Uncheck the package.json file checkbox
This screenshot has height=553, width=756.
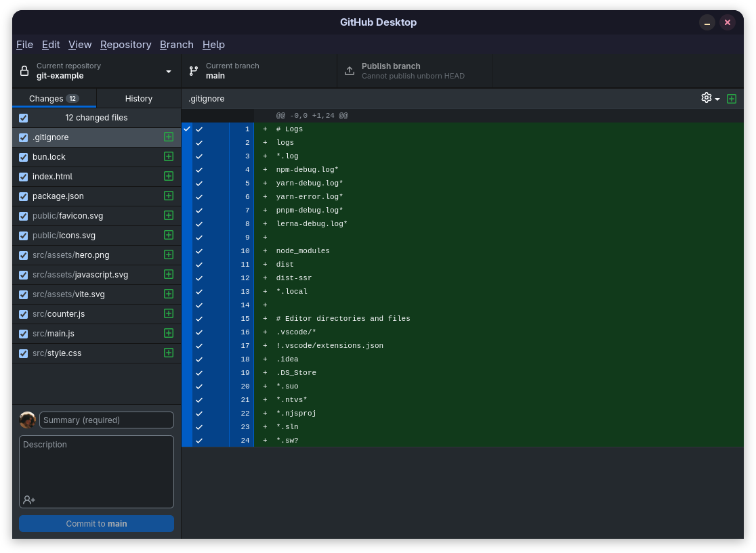[23, 196]
